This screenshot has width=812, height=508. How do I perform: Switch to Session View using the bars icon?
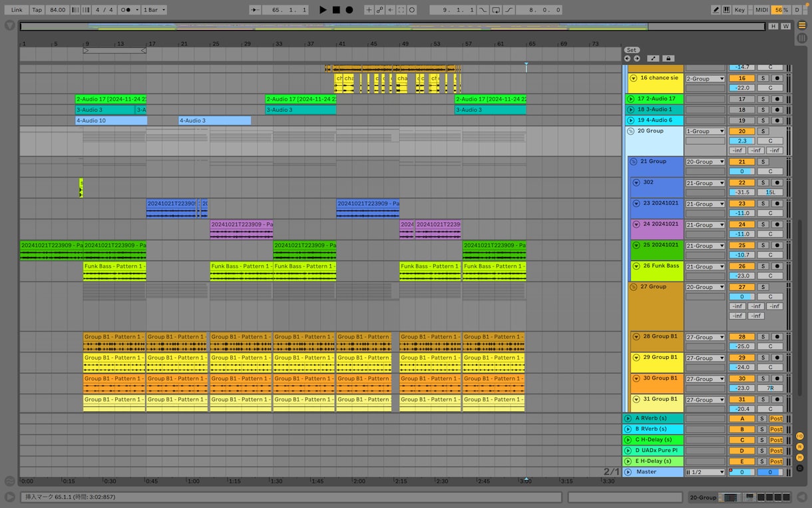[x=801, y=38]
